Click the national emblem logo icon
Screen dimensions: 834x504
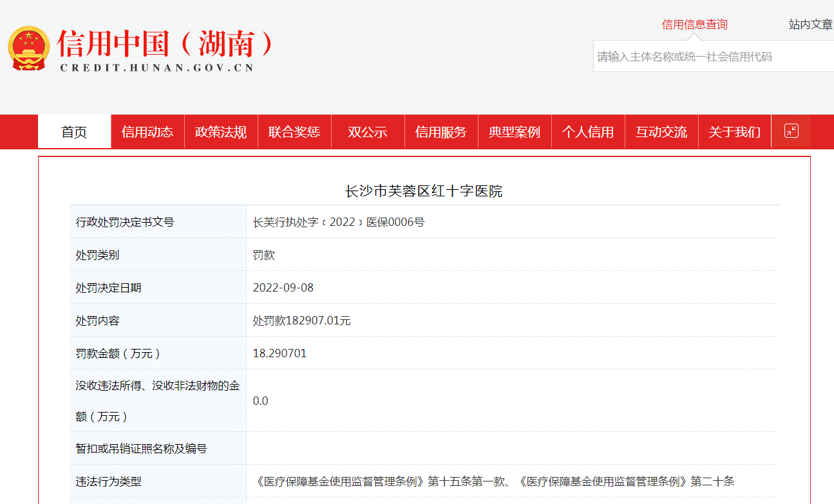(x=28, y=48)
